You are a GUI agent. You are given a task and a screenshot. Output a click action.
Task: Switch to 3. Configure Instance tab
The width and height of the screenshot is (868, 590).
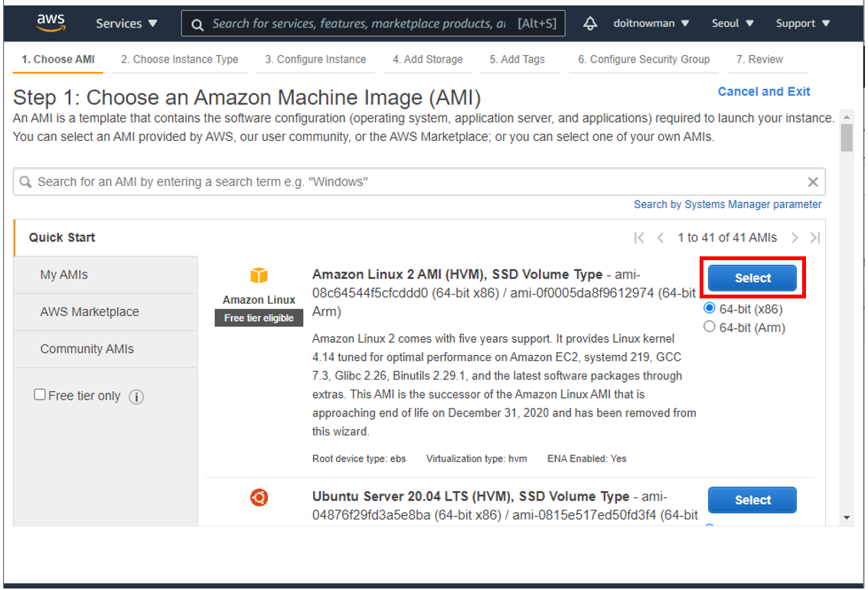tap(315, 59)
